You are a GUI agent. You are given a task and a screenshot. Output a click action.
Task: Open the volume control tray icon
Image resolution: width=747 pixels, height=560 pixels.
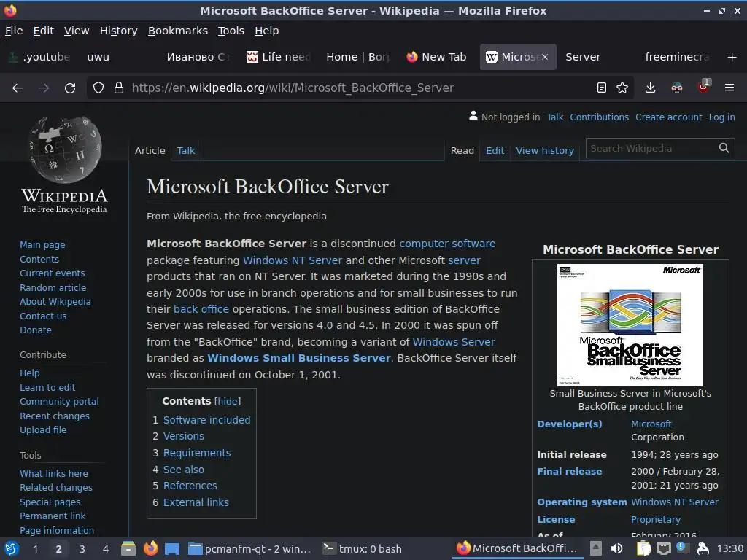pos(616,548)
